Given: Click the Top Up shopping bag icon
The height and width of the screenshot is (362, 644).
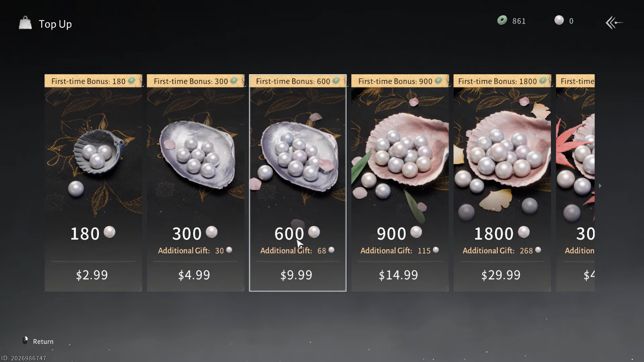Looking at the screenshot, I should click(x=25, y=23).
